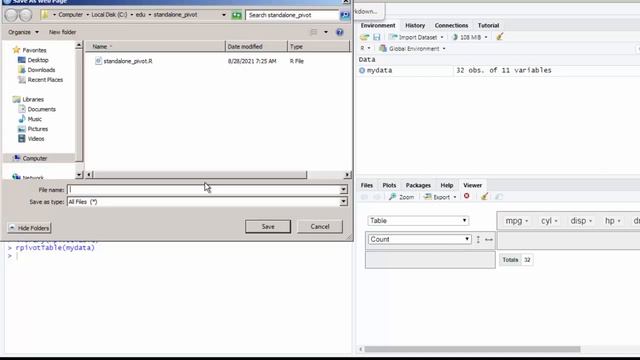Click save workspace disk icon in Environment
Screen dimensions: 640x360
point(376,37)
